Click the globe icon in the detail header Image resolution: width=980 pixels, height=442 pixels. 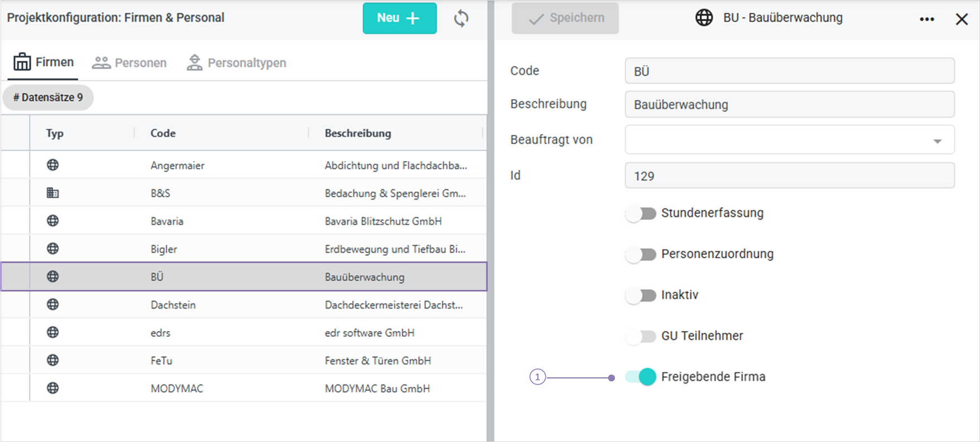pyautogui.click(x=704, y=18)
